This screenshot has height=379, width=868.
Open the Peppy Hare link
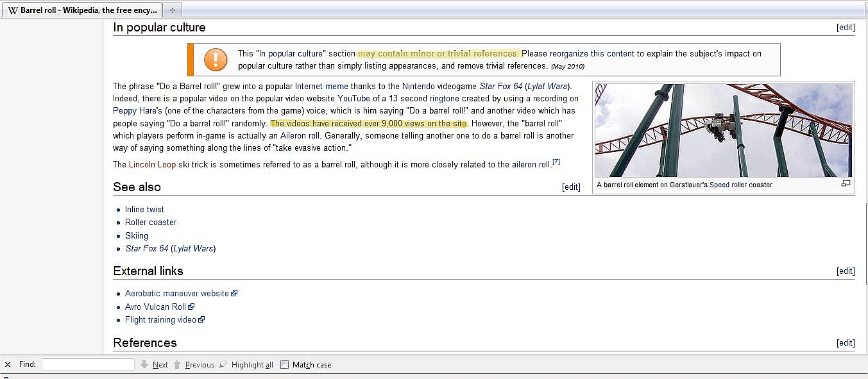click(133, 111)
